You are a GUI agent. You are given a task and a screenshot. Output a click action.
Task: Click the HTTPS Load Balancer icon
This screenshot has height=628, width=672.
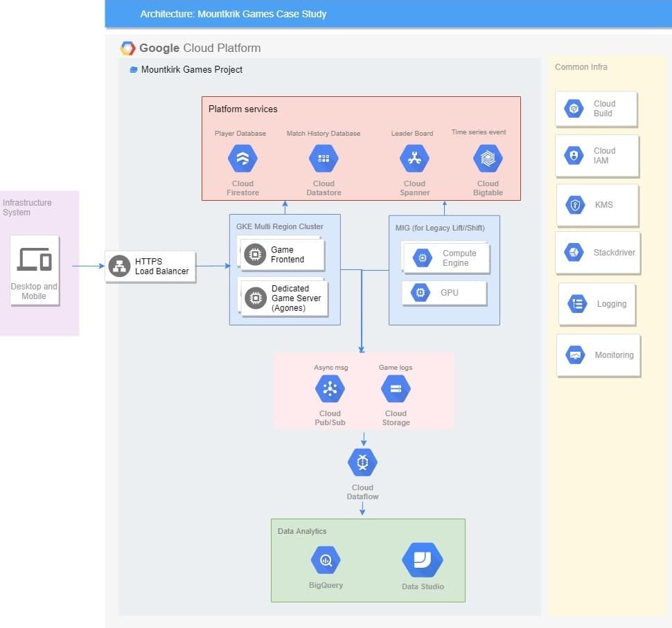[x=120, y=266]
